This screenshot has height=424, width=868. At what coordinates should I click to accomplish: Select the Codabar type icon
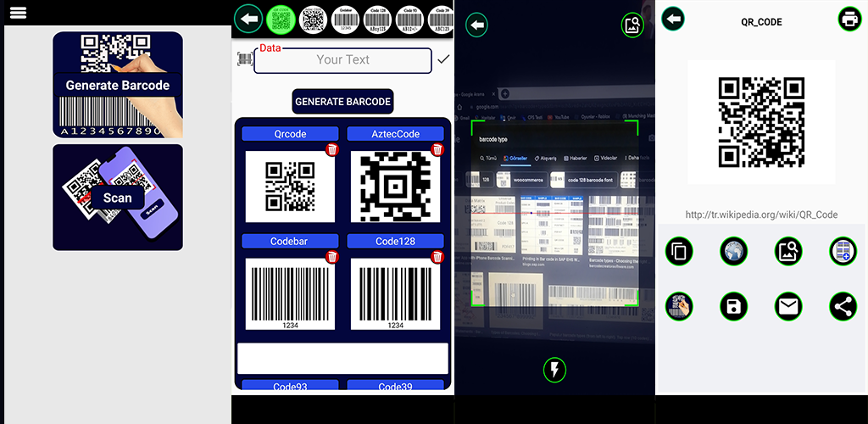click(346, 20)
